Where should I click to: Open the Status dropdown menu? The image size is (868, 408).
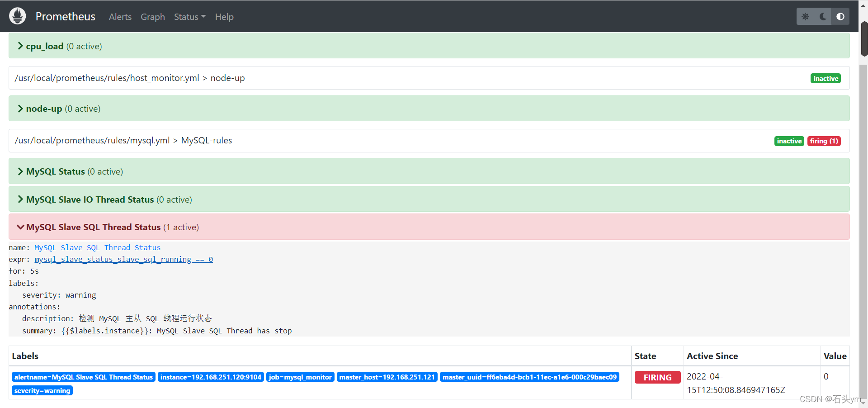[x=190, y=17]
